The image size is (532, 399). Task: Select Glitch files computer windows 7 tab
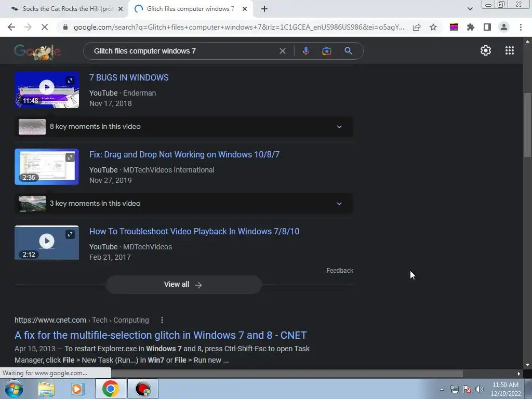pos(190,9)
